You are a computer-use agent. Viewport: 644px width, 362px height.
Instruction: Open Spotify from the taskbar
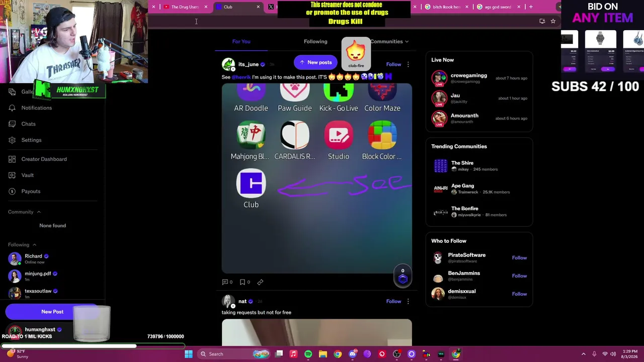[308, 354]
